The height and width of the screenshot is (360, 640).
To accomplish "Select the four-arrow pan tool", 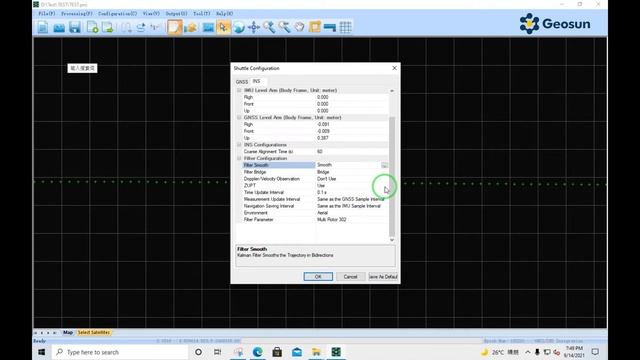I will pos(254,27).
